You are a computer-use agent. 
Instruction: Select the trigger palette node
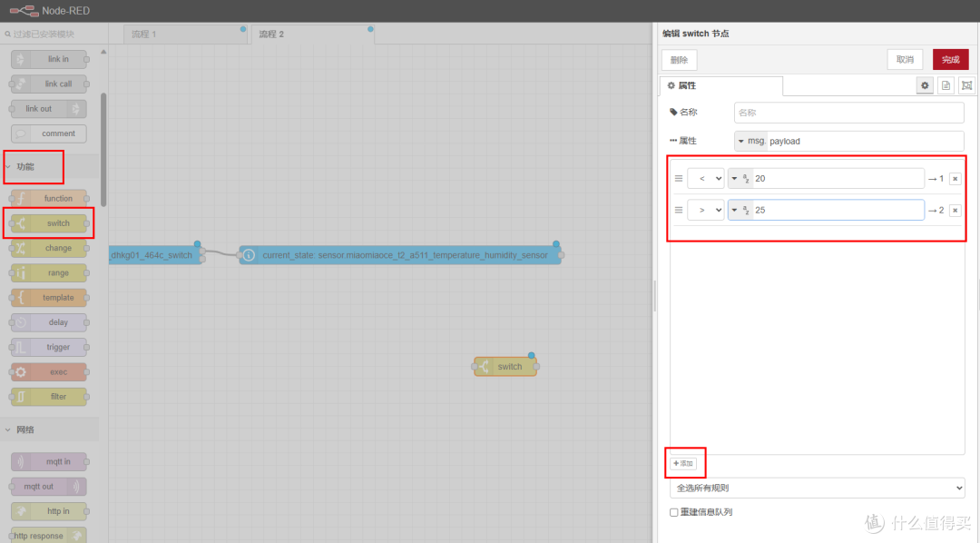(x=49, y=347)
